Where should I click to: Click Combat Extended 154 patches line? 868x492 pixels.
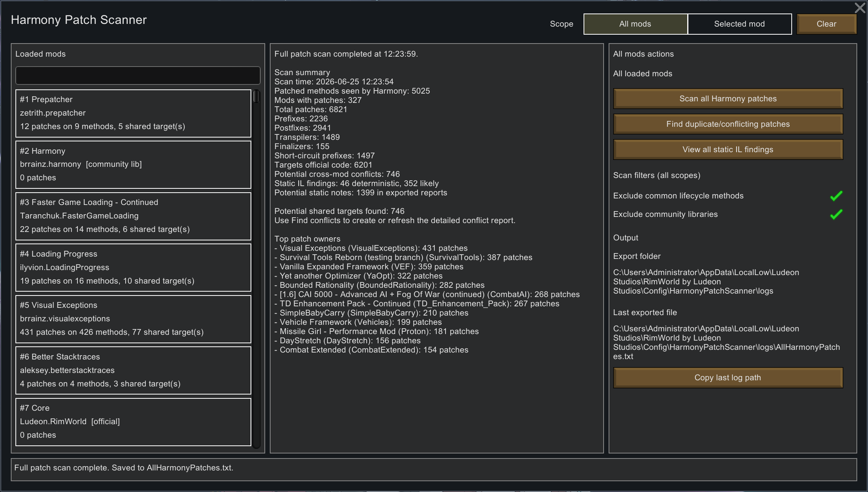371,350
